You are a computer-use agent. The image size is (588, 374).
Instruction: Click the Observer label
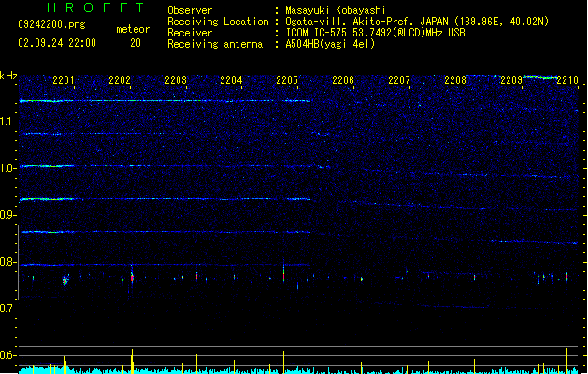tap(190, 10)
